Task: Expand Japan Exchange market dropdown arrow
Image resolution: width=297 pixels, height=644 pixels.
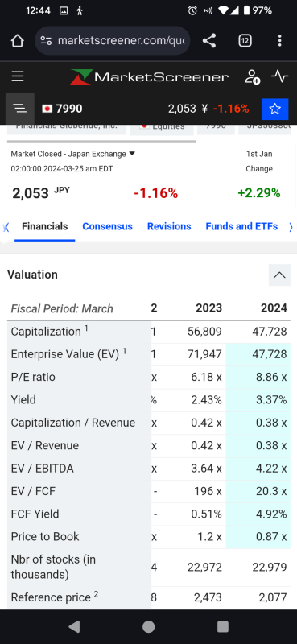Action: coord(132,154)
